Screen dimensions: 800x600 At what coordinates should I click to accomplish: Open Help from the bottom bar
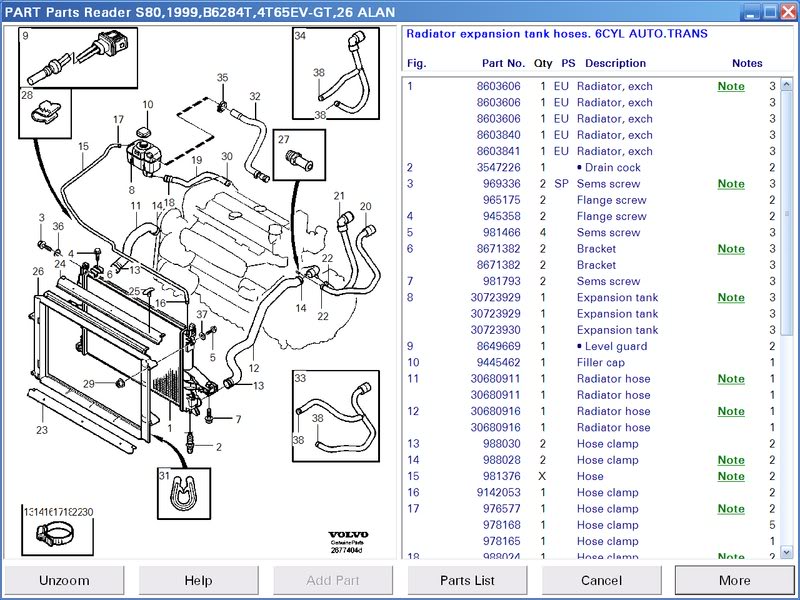click(198, 580)
